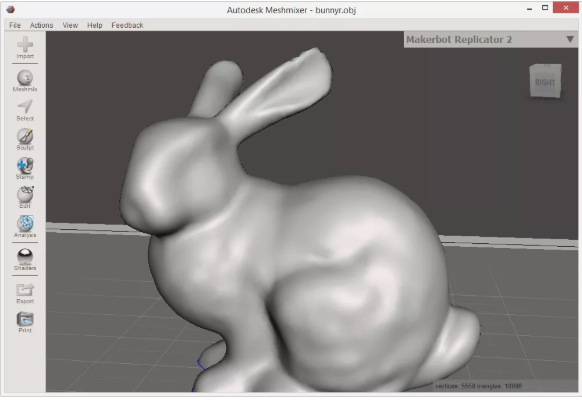
Task: Click the Makerbot Replicator 2 printer label
Action: pyautogui.click(x=459, y=39)
